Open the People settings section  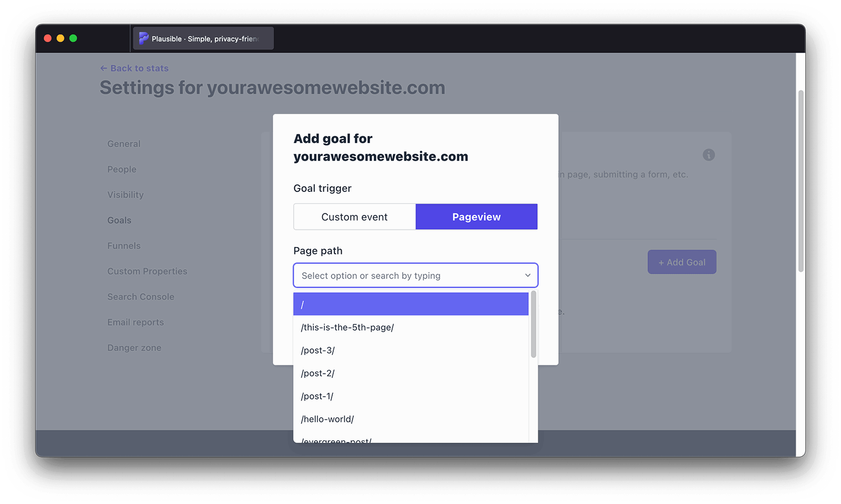pos(121,169)
